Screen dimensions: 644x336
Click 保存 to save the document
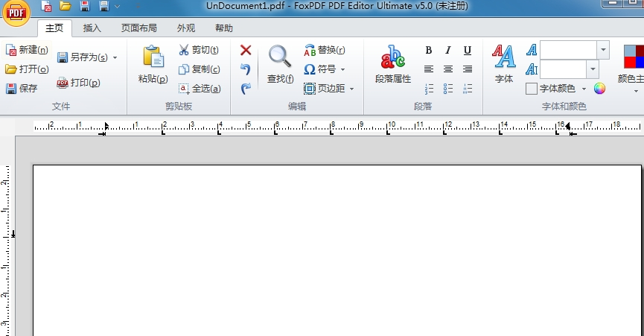tap(22, 89)
